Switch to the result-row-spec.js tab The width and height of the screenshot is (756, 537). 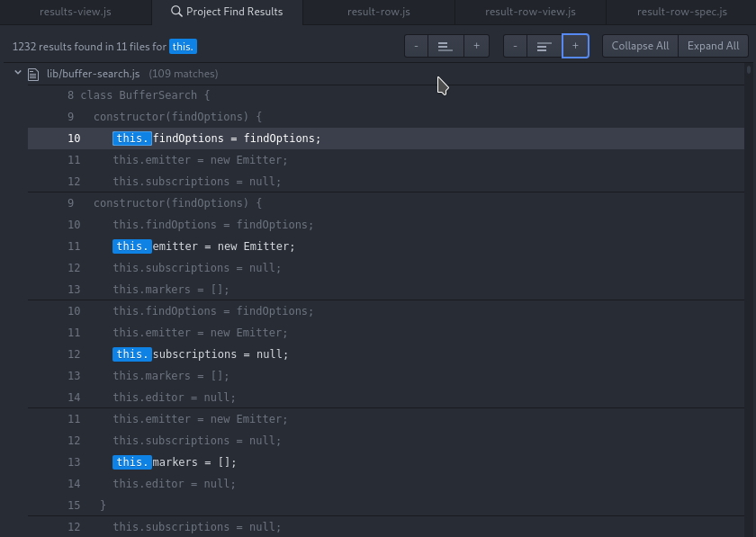click(x=680, y=12)
